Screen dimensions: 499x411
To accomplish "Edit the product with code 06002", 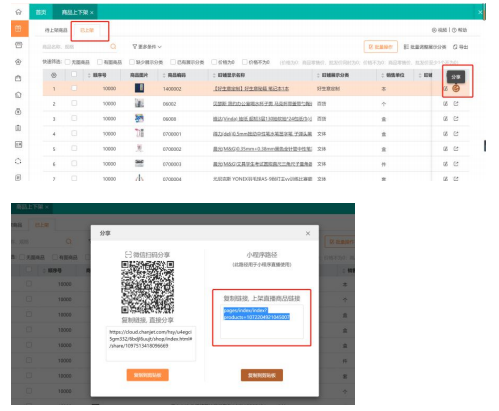I will (445, 104).
